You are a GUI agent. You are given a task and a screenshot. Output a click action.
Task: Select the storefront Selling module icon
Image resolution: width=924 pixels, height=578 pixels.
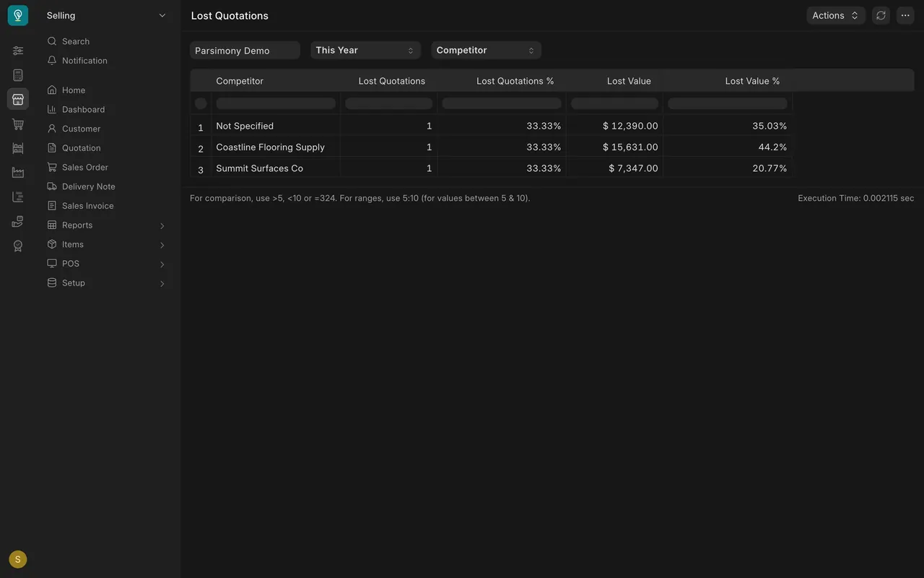tap(18, 99)
